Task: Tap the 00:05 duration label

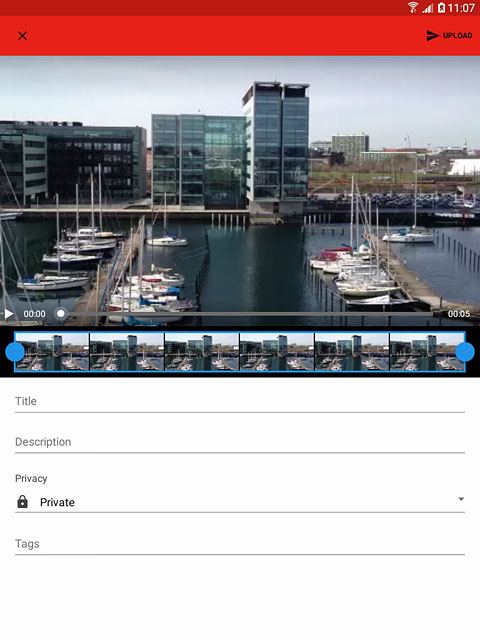Action: pos(459,314)
